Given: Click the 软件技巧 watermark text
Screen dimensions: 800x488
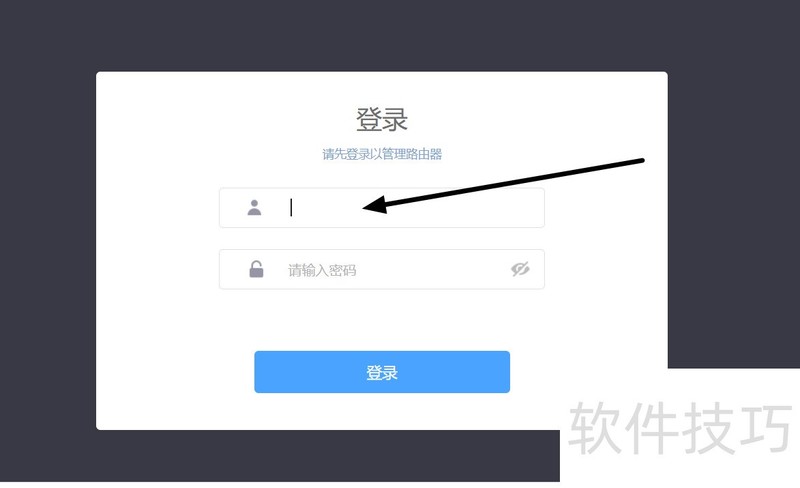Looking at the screenshot, I should pos(680,428).
